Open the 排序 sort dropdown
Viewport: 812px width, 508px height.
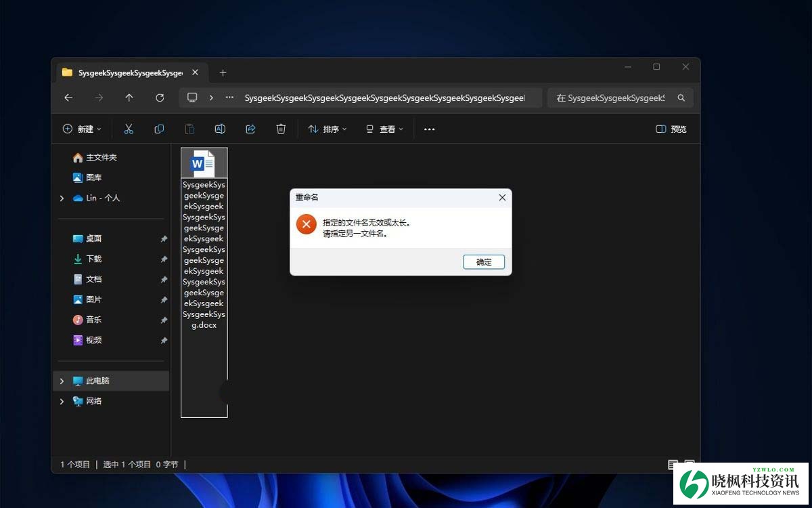(x=328, y=129)
